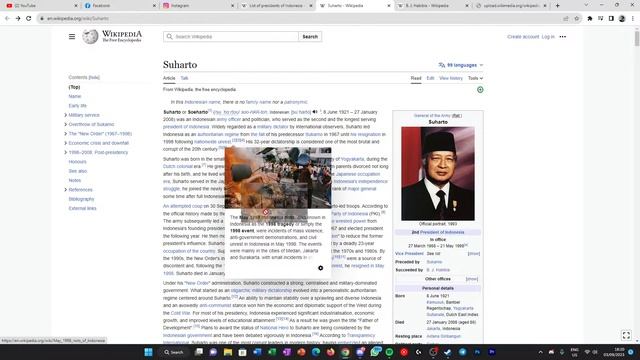
Task: Select the Edit tab
Action: pos(430,78)
